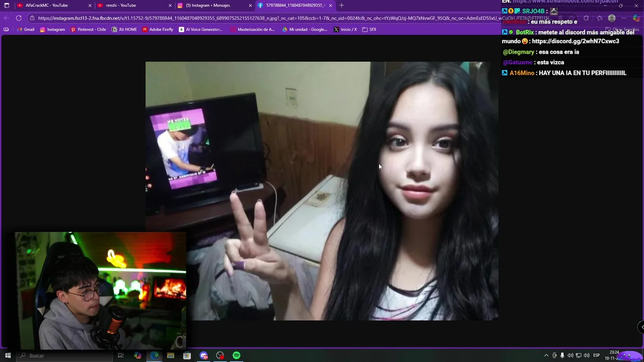Open the network tray icon
Image resolution: width=644 pixels, height=362 pixels.
(579, 355)
